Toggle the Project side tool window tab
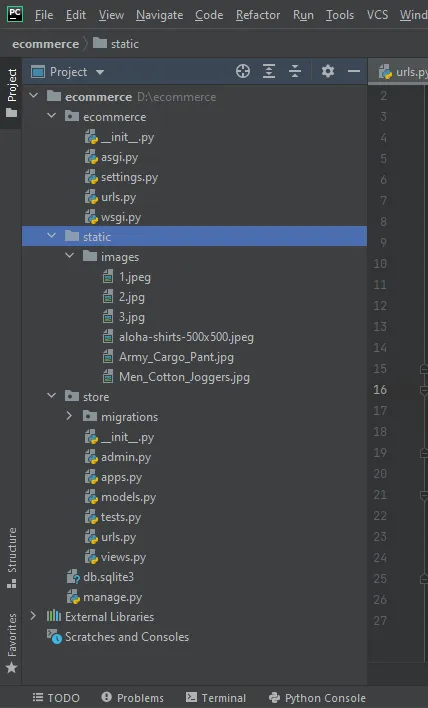428x708 pixels. 11,93
